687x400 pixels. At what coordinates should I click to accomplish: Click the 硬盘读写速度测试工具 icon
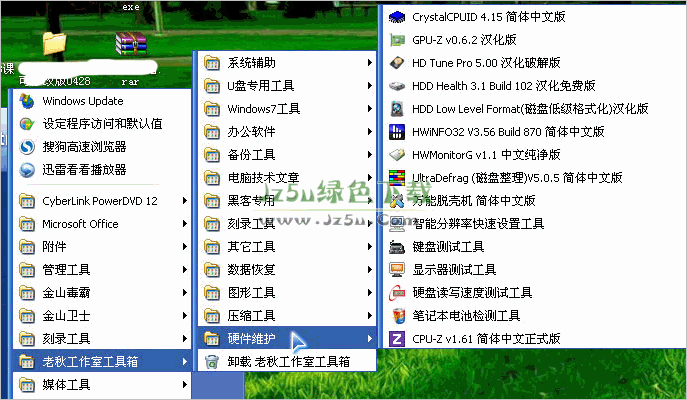[x=397, y=293]
